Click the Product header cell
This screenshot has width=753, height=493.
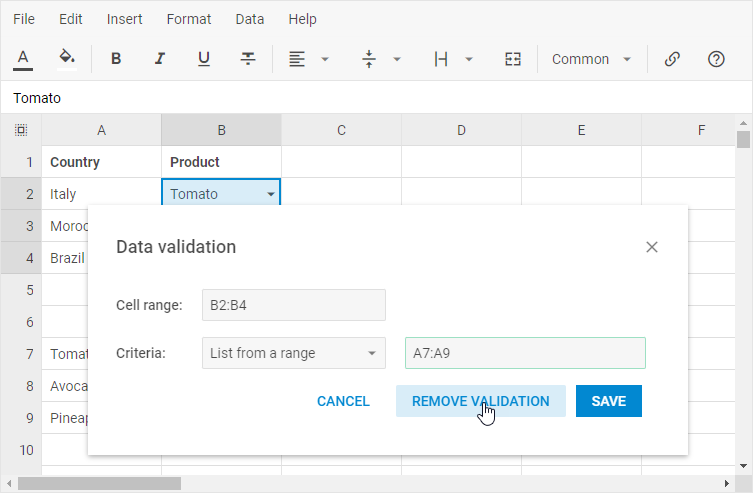click(221, 162)
